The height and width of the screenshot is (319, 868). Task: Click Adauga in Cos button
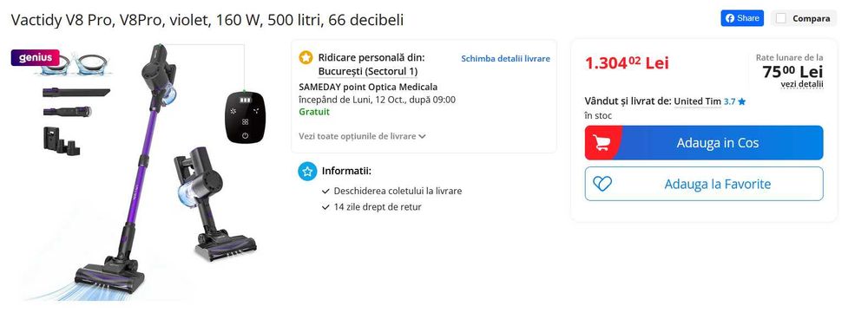click(x=704, y=143)
